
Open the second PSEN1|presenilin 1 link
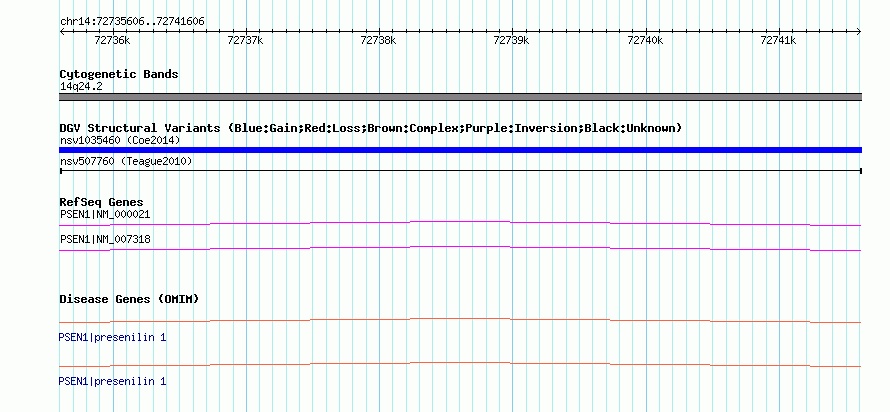pos(112,381)
